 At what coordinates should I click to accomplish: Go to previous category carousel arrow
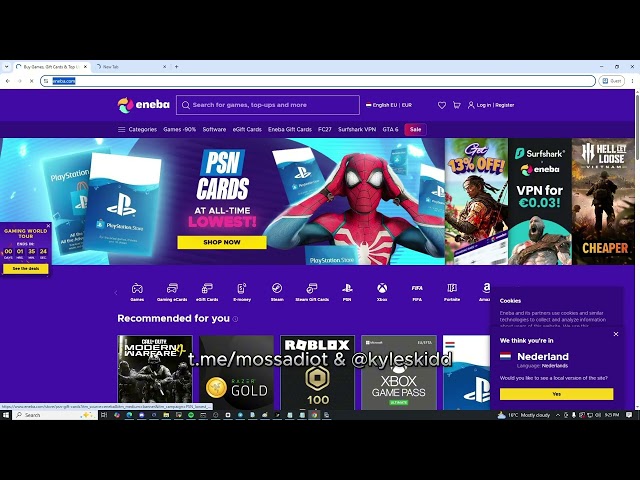click(116, 292)
